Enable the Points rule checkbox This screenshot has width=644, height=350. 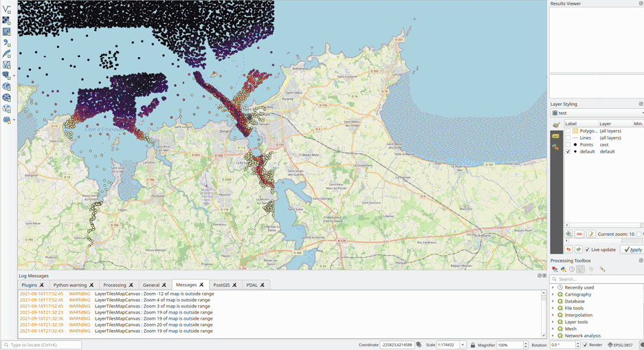568,144
